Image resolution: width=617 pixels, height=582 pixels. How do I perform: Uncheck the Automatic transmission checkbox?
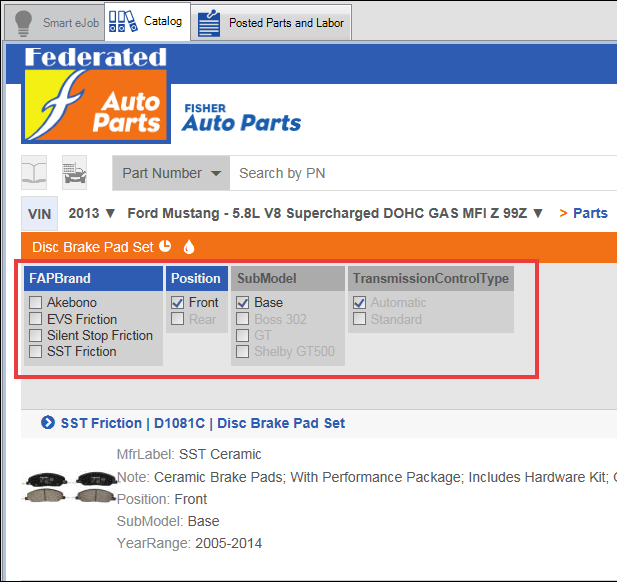(x=359, y=303)
